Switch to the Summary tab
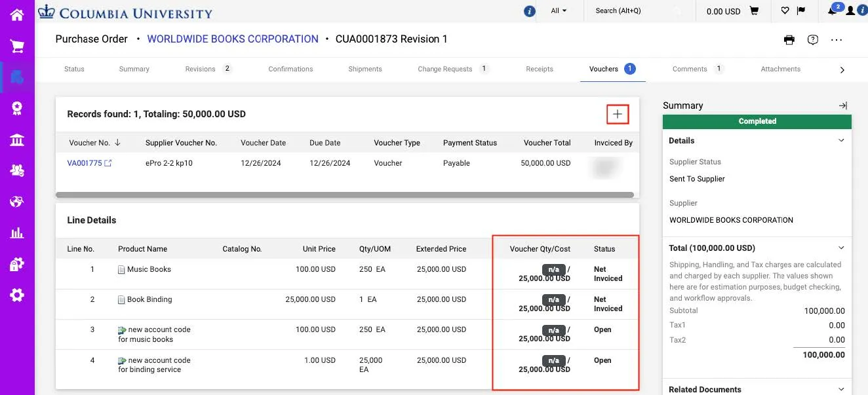The width and height of the screenshot is (868, 395). (134, 69)
